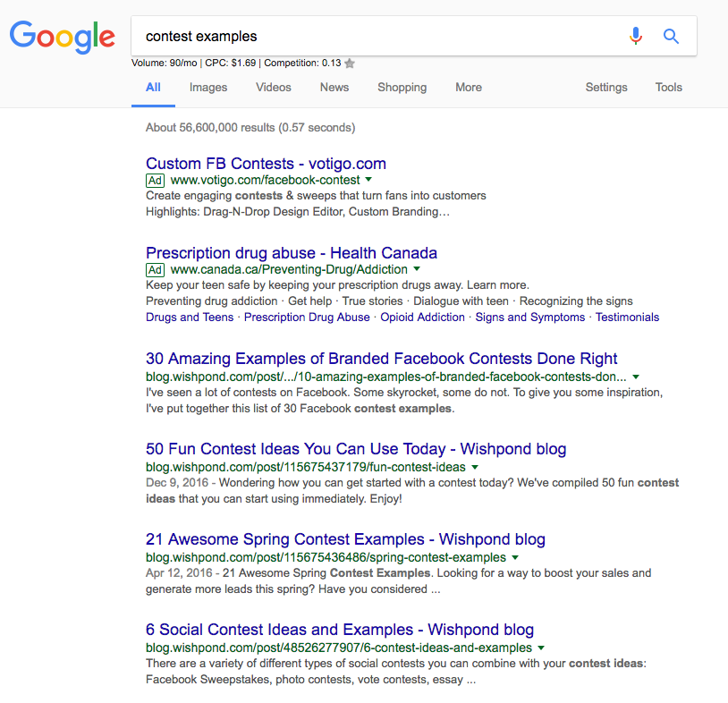
Task: Click About 56,600,000 results text
Action: click(x=250, y=128)
